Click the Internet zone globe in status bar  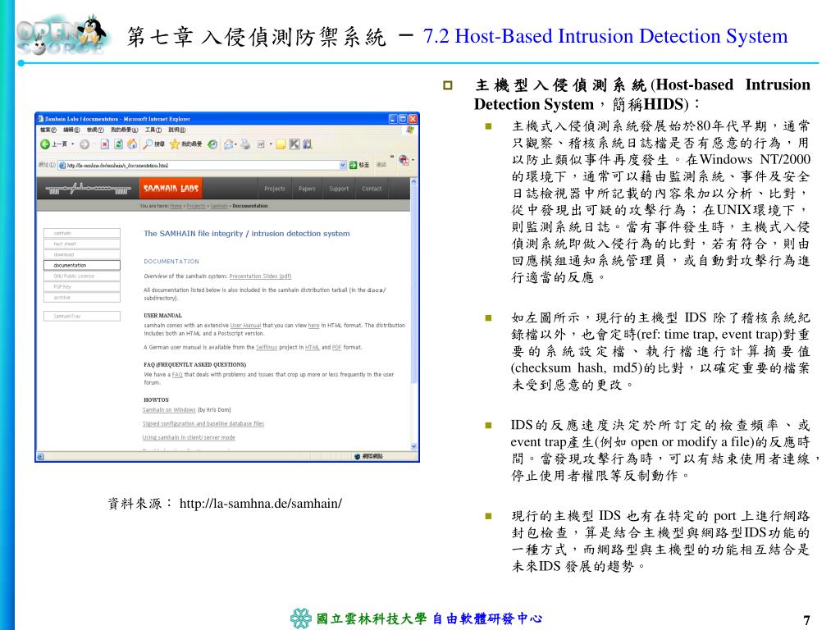pos(358,456)
